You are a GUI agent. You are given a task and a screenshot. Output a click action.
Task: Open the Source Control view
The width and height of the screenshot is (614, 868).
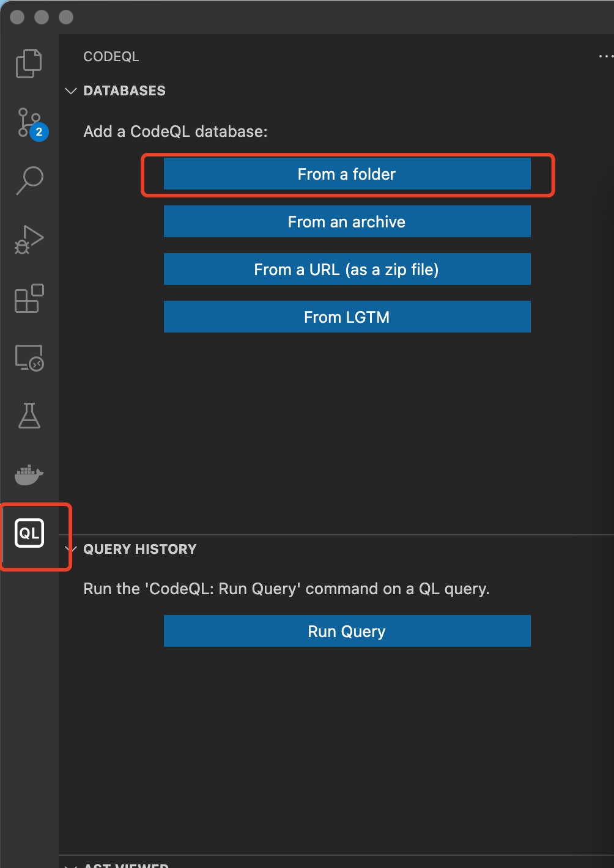pos(31,123)
